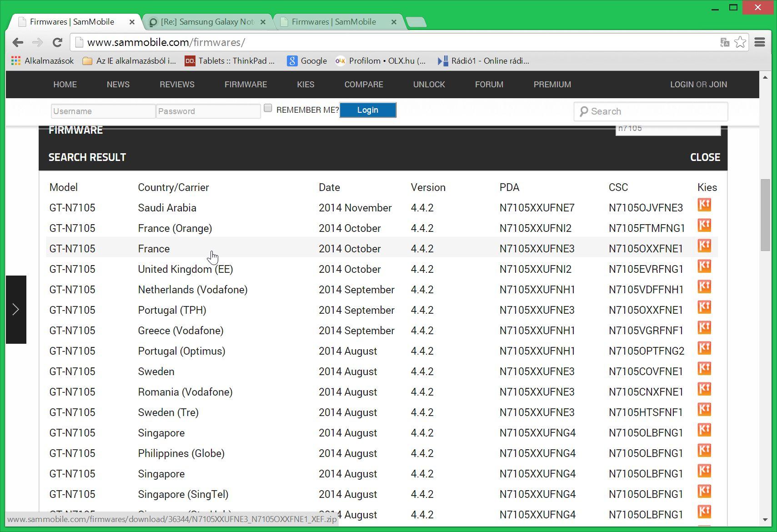Image resolution: width=777 pixels, height=532 pixels.
Task: Click the Kies icon in Philippines (Globe) row
Action: pos(704,451)
